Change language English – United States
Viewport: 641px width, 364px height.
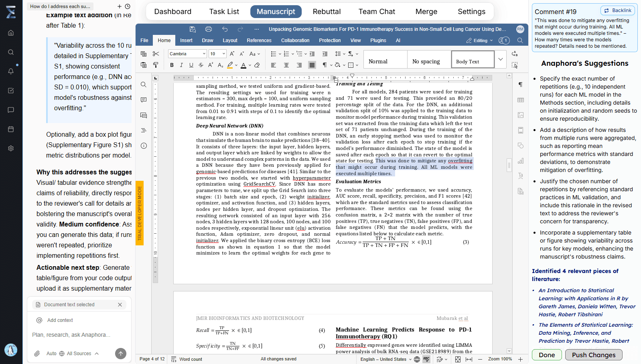point(386,359)
